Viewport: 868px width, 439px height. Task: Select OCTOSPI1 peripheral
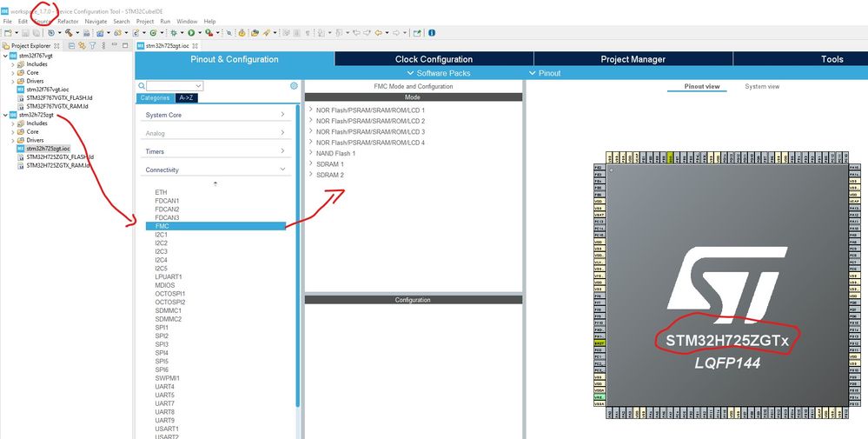(x=170, y=294)
